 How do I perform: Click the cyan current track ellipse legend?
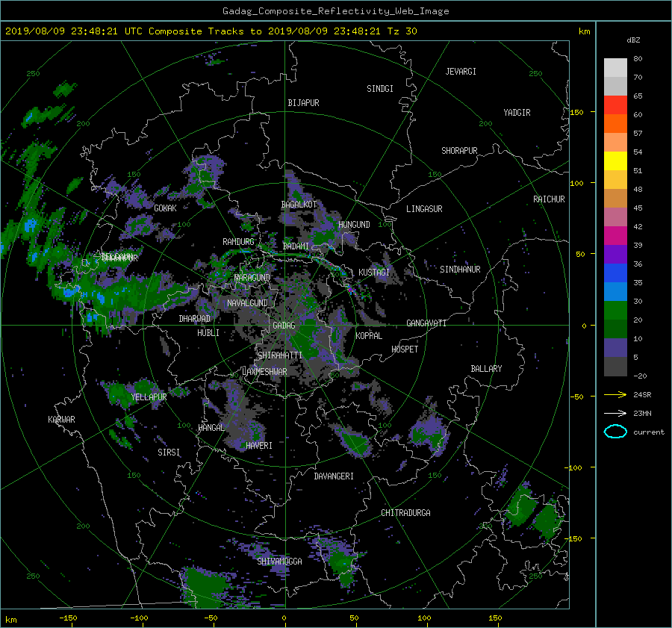pos(615,432)
